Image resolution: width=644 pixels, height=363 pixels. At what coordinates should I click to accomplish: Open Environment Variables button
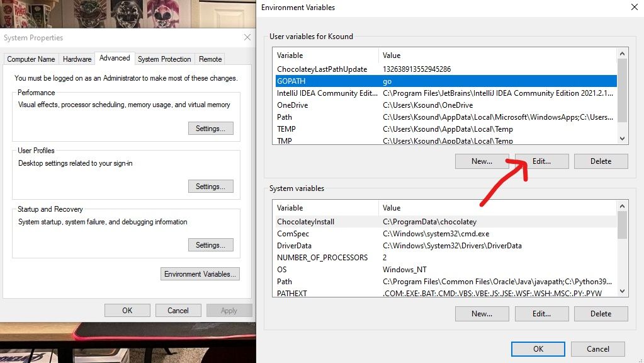pos(200,274)
